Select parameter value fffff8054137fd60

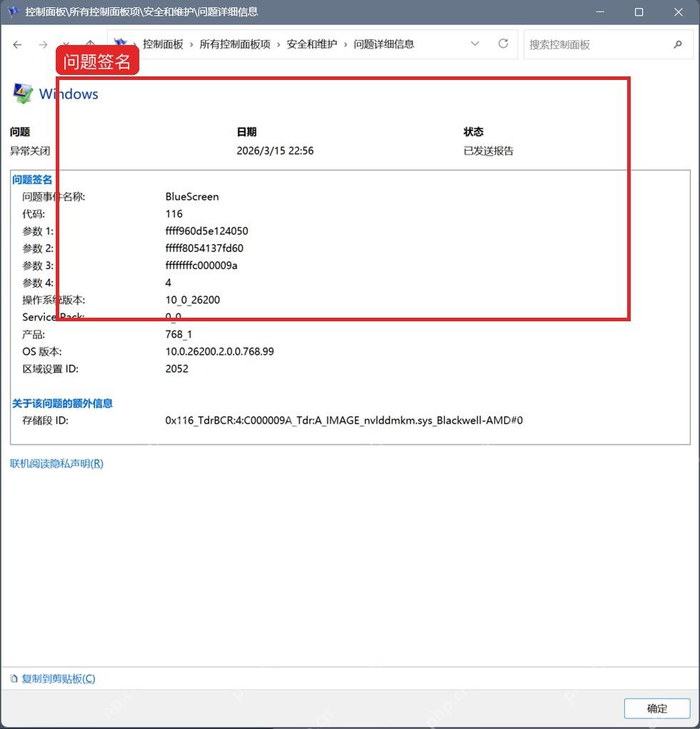pyautogui.click(x=204, y=248)
